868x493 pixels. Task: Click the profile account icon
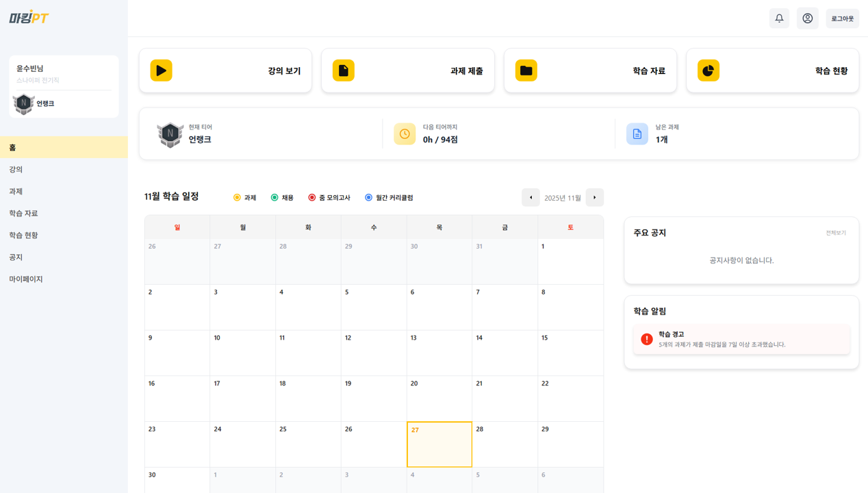(807, 18)
